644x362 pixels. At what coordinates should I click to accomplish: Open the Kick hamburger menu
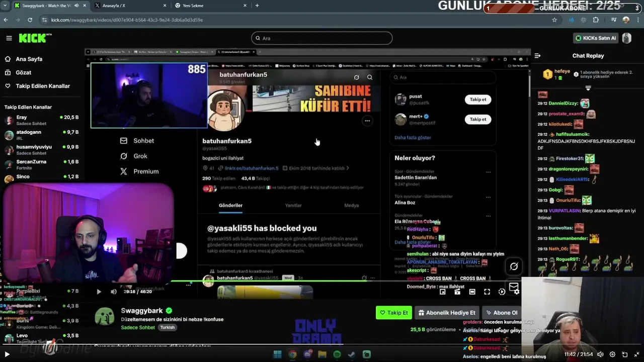(x=9, y=38)
